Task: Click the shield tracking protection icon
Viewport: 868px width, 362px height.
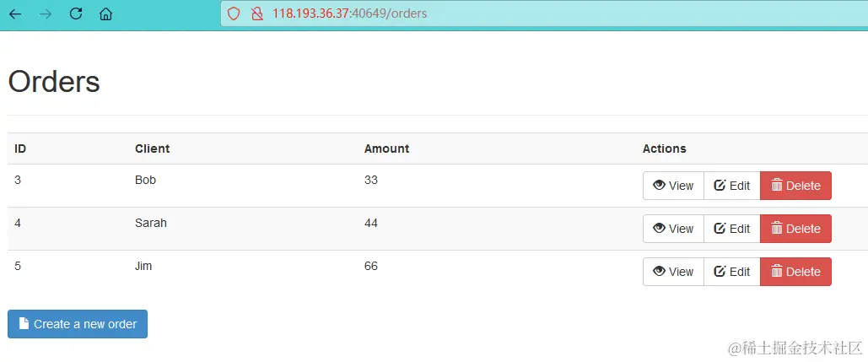Action: pyautogui.click(x=234, y=14)
